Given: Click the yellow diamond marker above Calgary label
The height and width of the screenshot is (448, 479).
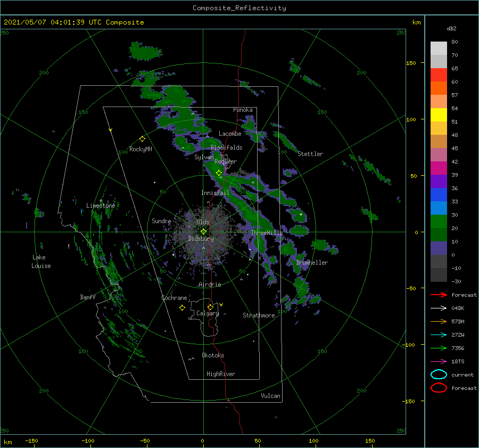Looking at the screenshot, I should click(210, 307).
